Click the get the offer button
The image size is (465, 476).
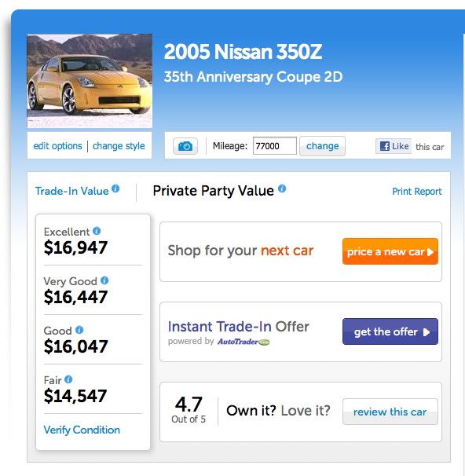pos(390,331)
